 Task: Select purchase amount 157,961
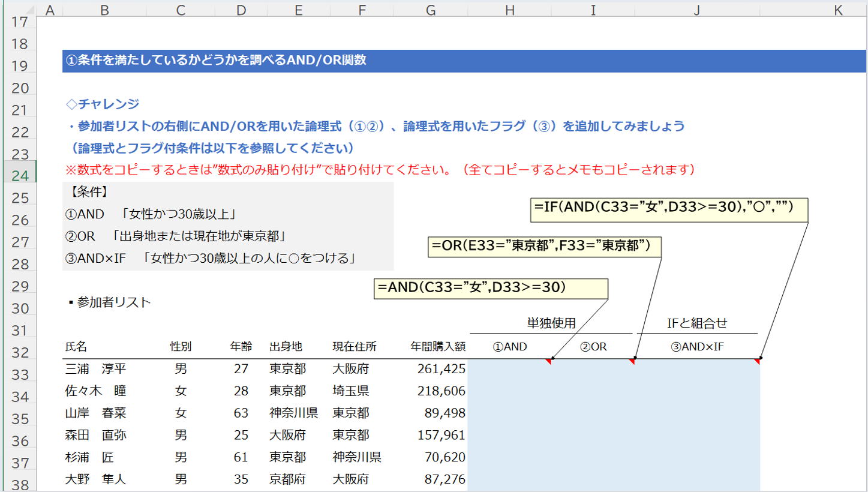pyautogui.click(x=430, y=435)
